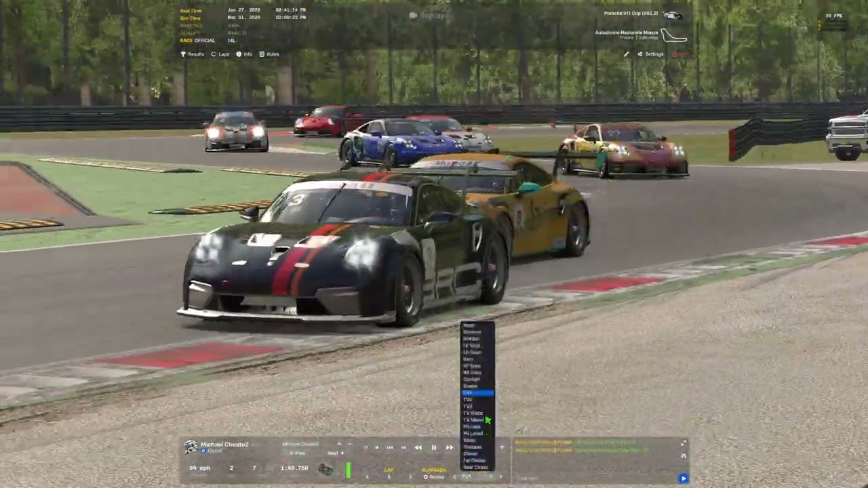The image size is (868, 488).
Task: Click the green throttle bar indicator
Action: 349,470
